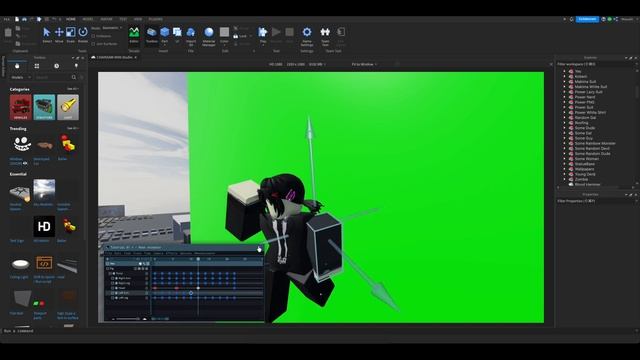Viewport: 640px width, 360px height.
Task: Activate the Move tool
Action: click(x=59, y=34)
